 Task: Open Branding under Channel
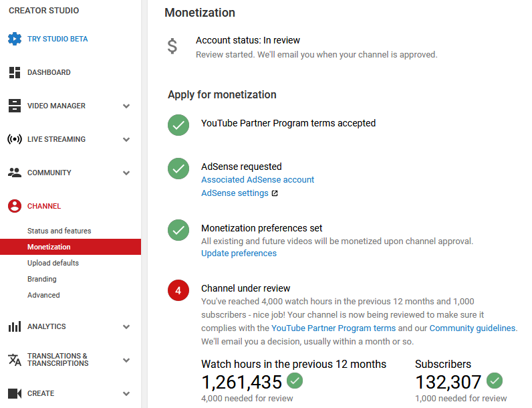(x=41, y=279)
